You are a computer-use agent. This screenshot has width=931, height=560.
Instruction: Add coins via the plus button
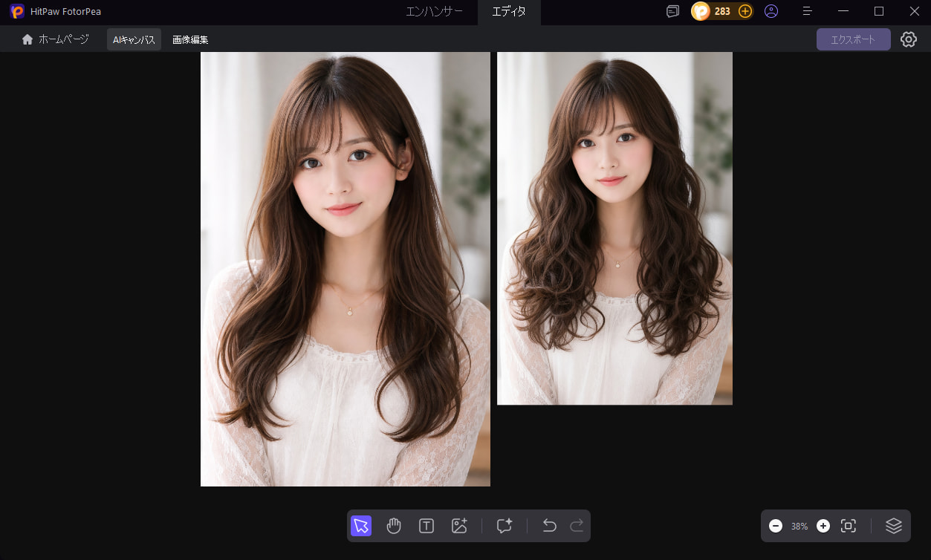[x=744, y=11]
